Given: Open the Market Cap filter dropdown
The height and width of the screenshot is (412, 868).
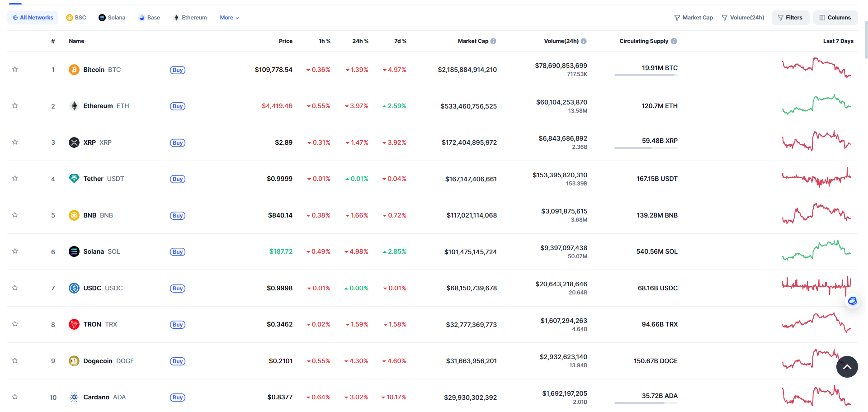Looking at the screenshot, I should 693,18.
